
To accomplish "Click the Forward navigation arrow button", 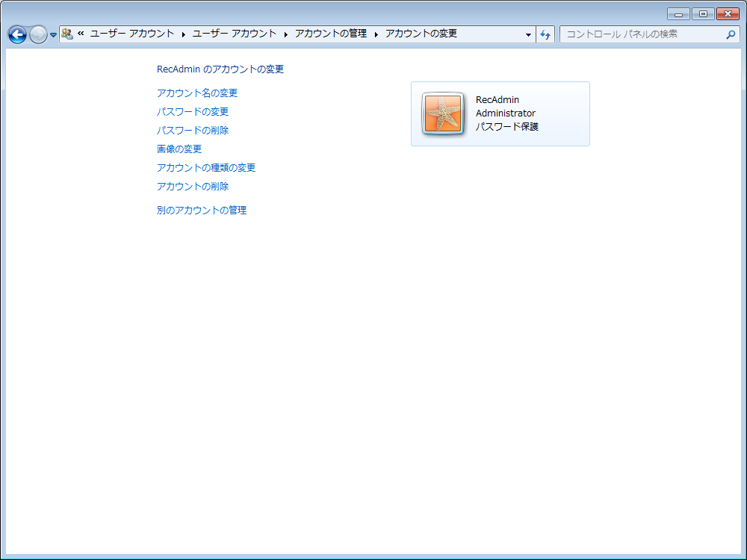I will coord(38,34).
